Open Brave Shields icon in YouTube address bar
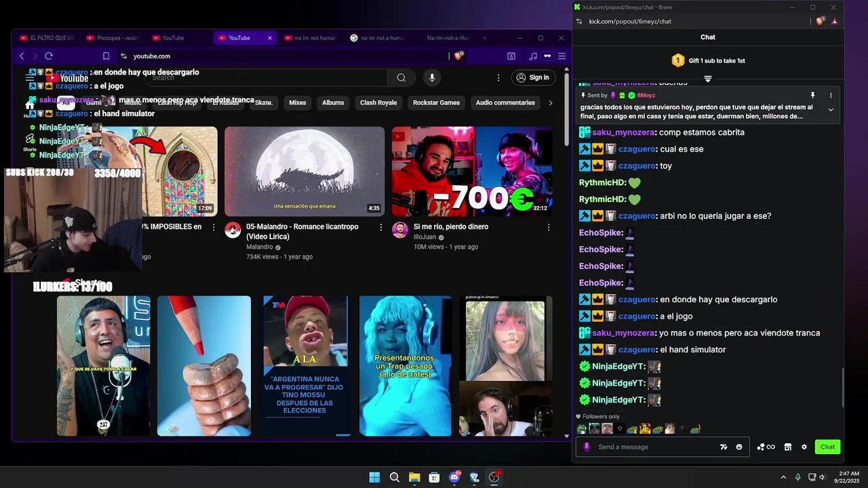Image resolution: width=868 pixels, height=488 pixels. point(459,56)
